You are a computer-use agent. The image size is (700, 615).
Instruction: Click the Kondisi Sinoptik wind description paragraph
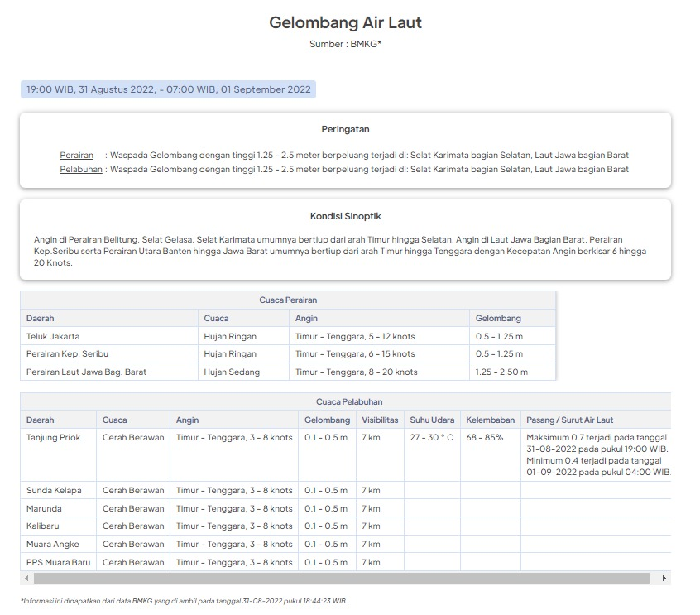coord(340,251)
